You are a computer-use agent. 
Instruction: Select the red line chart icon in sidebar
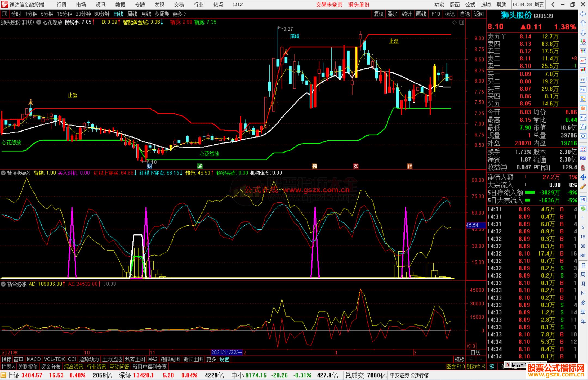pos(583,61)
